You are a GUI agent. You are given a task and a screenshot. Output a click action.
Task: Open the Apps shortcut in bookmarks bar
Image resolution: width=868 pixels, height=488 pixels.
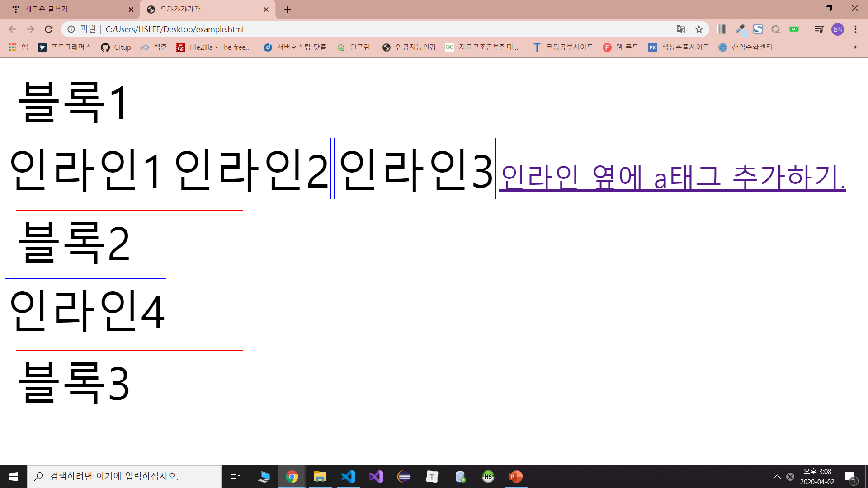pyautogui.click(x=18, y=47)
